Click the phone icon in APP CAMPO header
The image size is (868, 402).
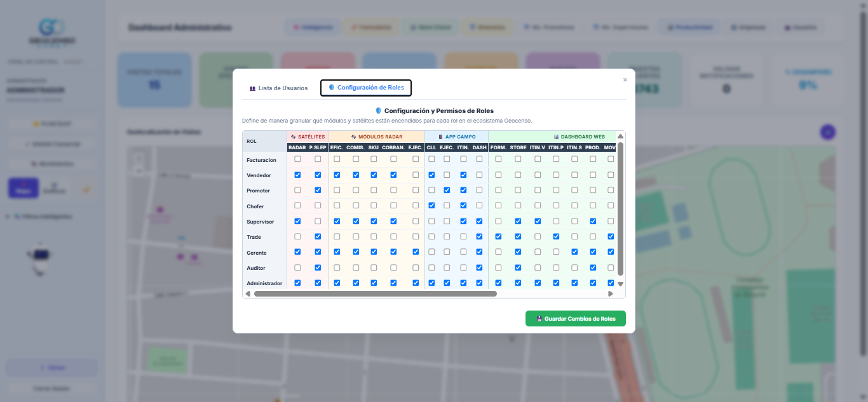(x=440, y=137)
